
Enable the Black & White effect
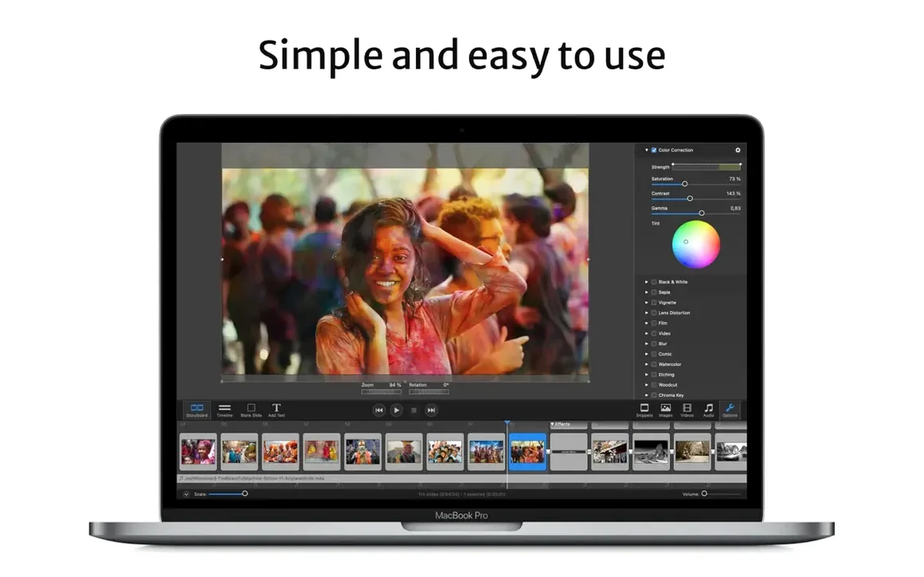[x=654, y=282]
